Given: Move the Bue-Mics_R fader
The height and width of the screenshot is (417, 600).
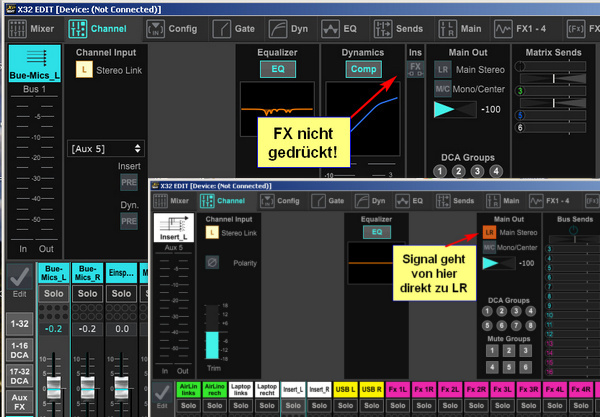Looking at the screenshot, I should pos(88,388).
